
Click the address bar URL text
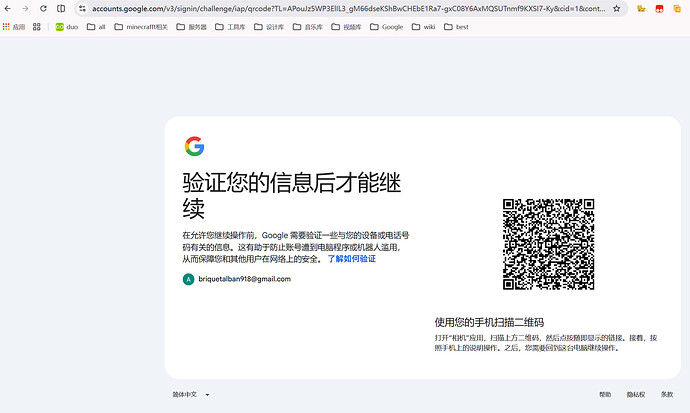[348, 8]
